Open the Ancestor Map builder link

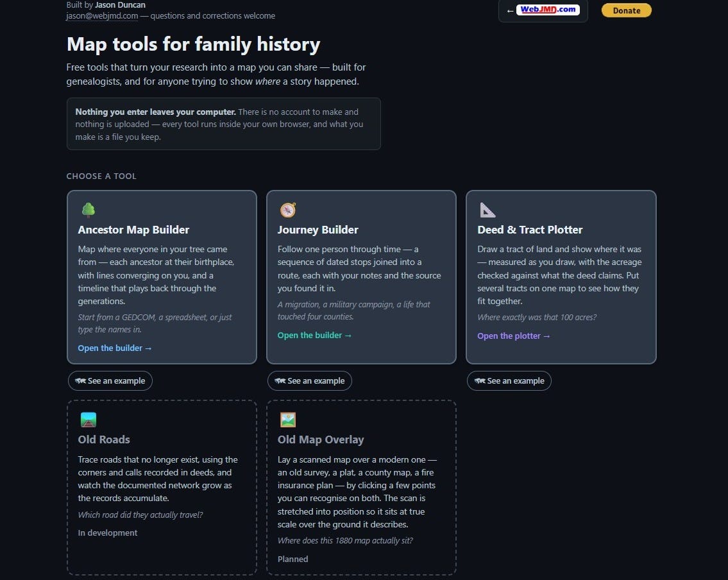pos(115,348)
